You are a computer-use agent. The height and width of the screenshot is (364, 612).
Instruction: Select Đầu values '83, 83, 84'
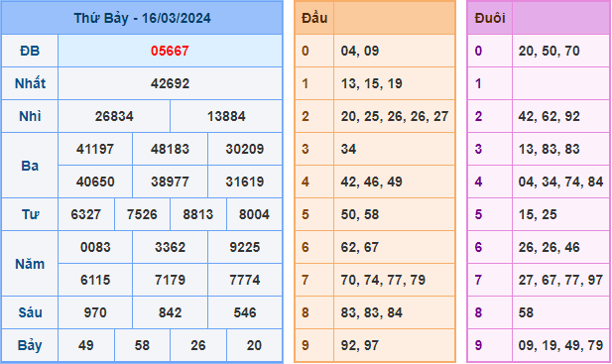pos(372,312)
